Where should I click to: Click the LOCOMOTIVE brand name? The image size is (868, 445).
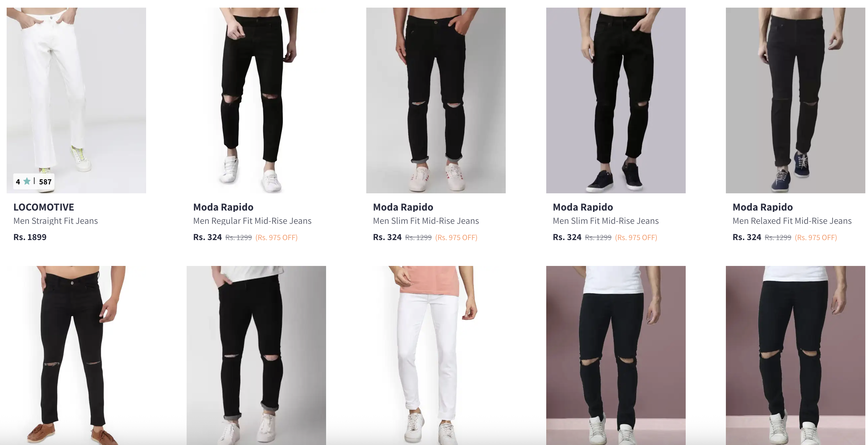[44, 207]
